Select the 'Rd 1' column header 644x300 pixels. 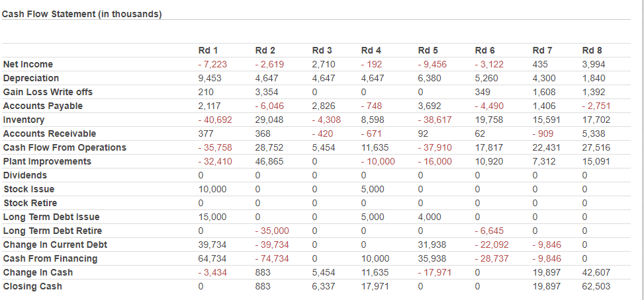[x=208, y=50]
